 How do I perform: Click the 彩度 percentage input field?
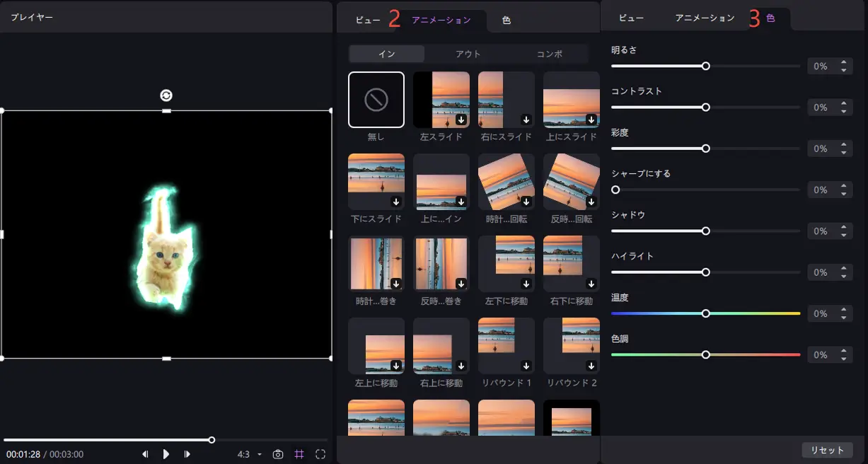click(x=821, y=149)
